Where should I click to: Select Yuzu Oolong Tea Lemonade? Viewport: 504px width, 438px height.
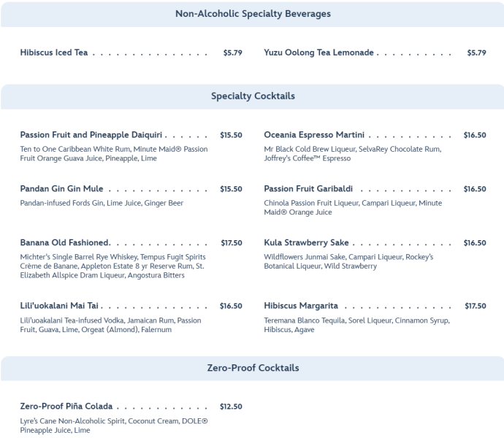319,53
